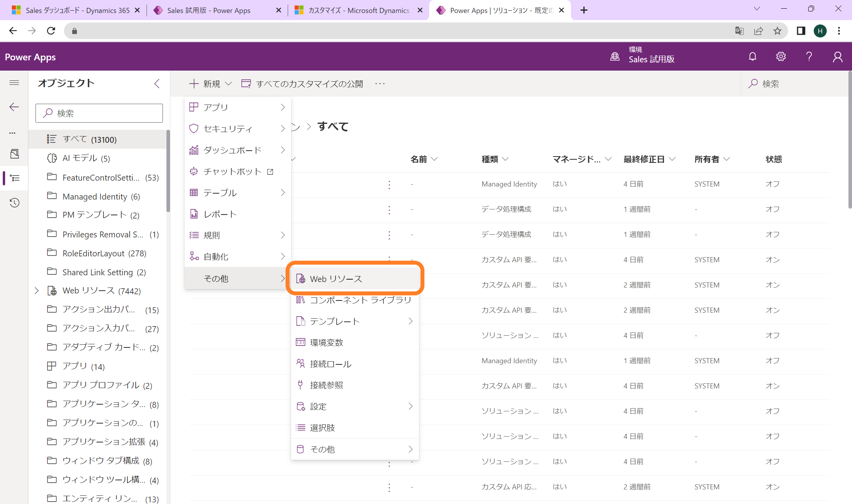This screenshot has width=852, height=504.
Task: Click the Sales 試用版 environment name
Action: point(652,59)
